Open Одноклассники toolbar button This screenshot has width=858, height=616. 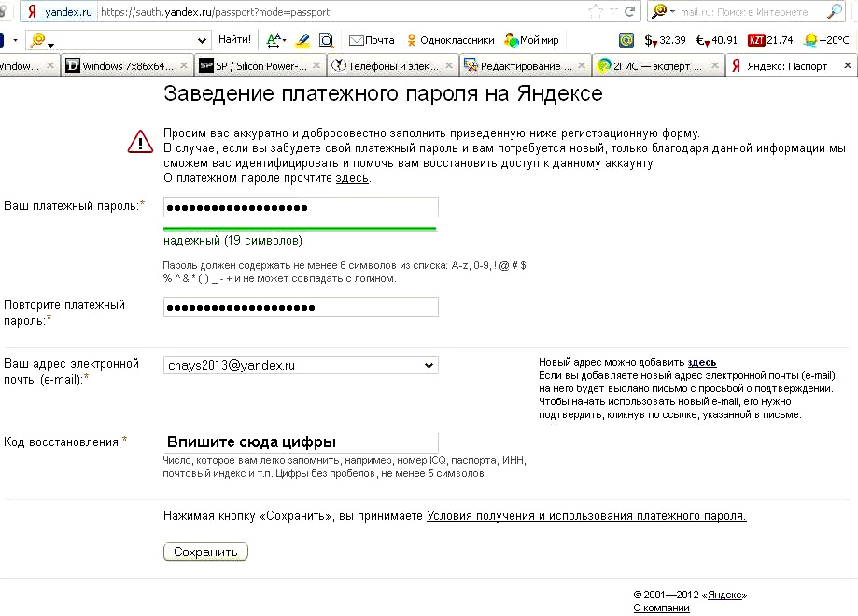click(x=450, y=40)
